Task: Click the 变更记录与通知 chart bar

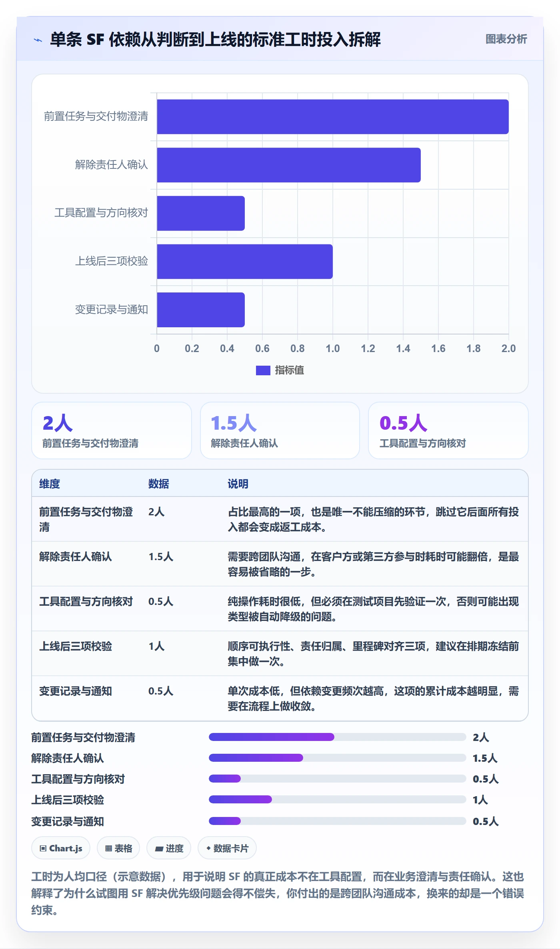Action: 201,310
